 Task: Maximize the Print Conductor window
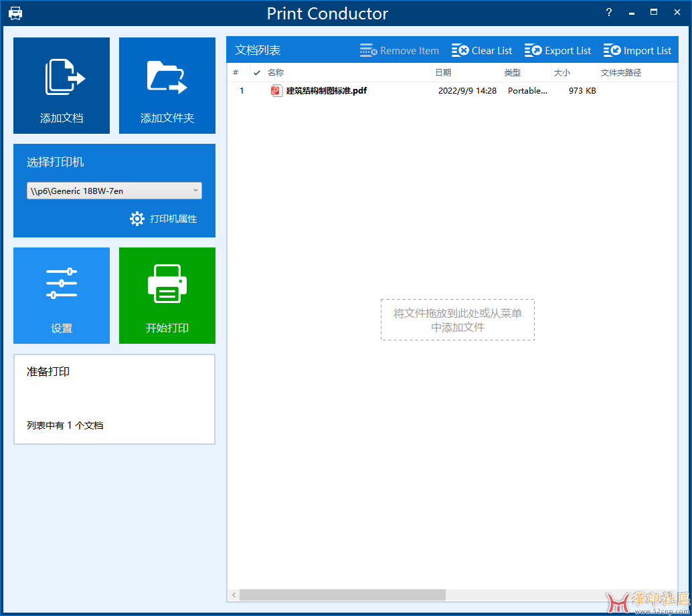(654, 12)
